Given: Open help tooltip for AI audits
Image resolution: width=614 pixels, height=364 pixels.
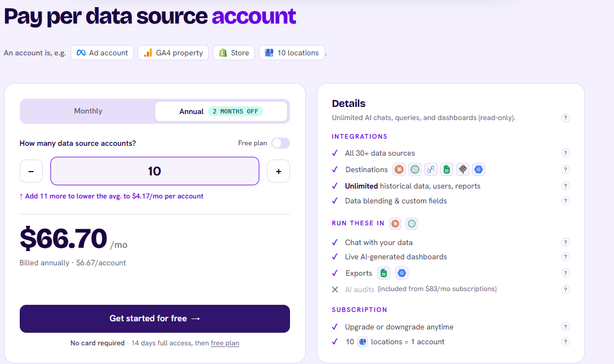Looking at the screenshot, I should point(565,289).
